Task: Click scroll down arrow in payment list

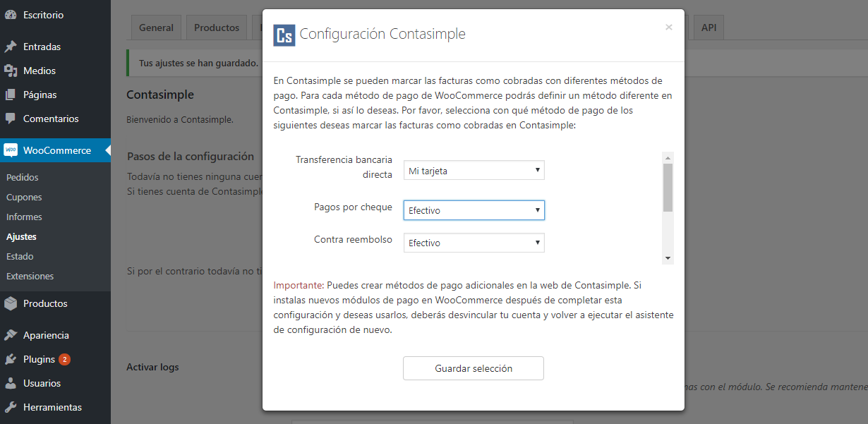Action: coord(668,259)
